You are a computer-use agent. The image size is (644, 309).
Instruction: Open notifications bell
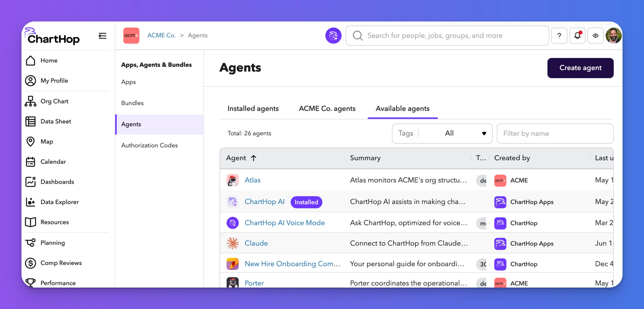577,35
